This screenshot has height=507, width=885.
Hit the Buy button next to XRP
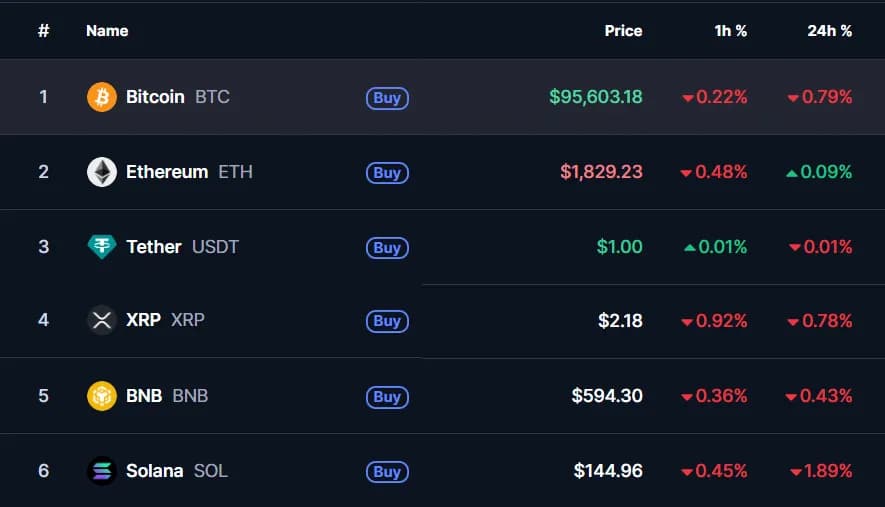click(x=387, y=321)
